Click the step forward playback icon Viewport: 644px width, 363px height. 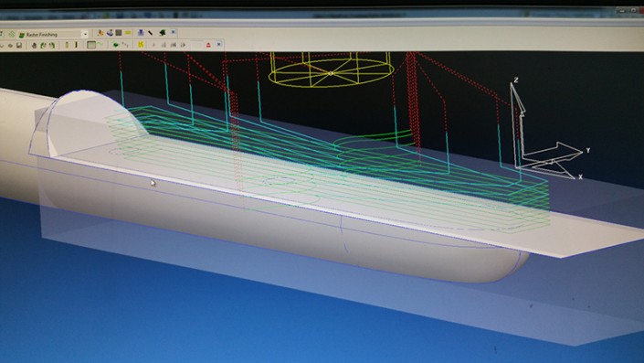pyautogui.click(x=183, y=45)
